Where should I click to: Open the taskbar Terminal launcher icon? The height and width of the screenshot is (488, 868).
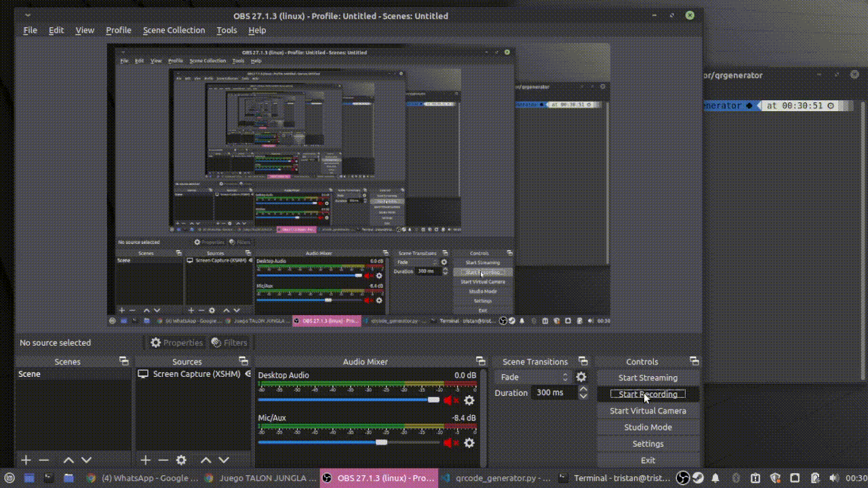pos(49,478)
